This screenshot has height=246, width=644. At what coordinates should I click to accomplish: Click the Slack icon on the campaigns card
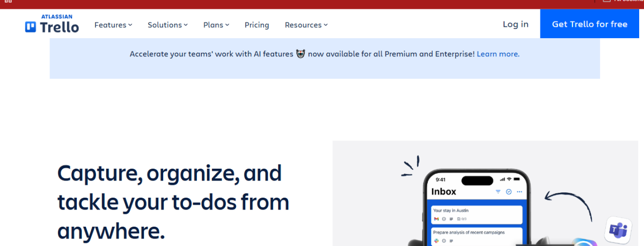tap(436, 241)
